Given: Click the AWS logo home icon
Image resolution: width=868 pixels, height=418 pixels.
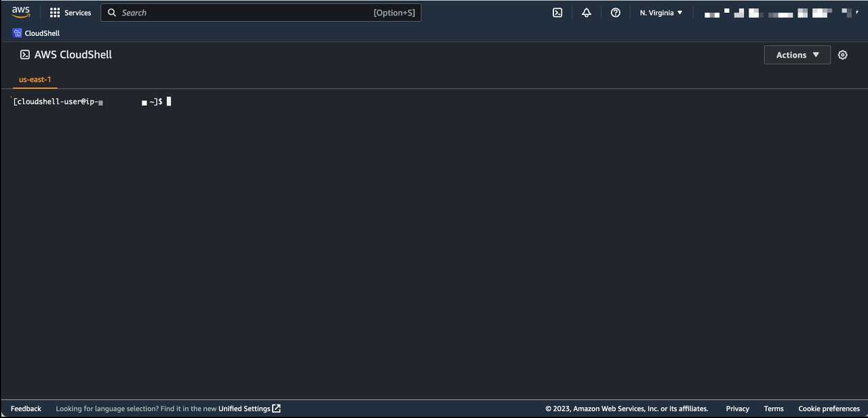Looking at the screenshot, I should (21, 12).
